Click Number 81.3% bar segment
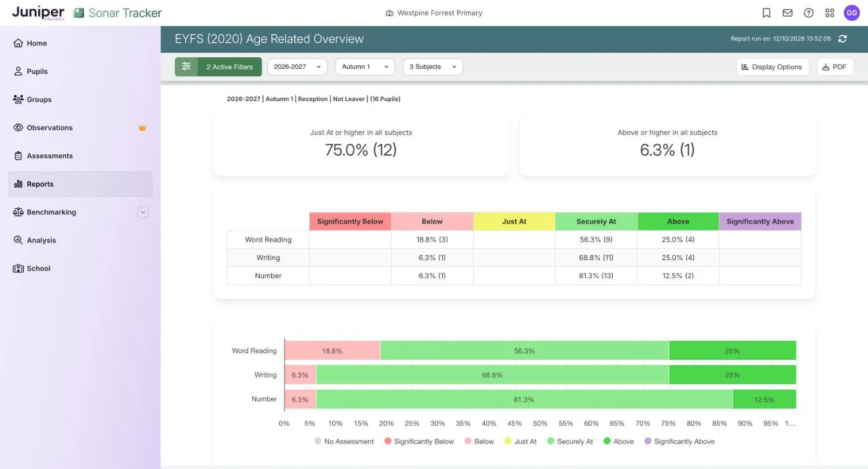 (x=524, y=399)
